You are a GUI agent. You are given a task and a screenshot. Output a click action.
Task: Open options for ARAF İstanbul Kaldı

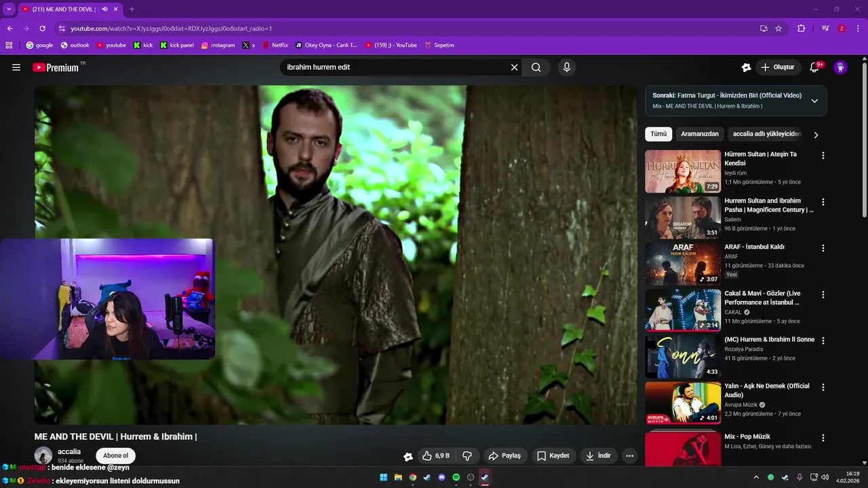click(823, 248)
